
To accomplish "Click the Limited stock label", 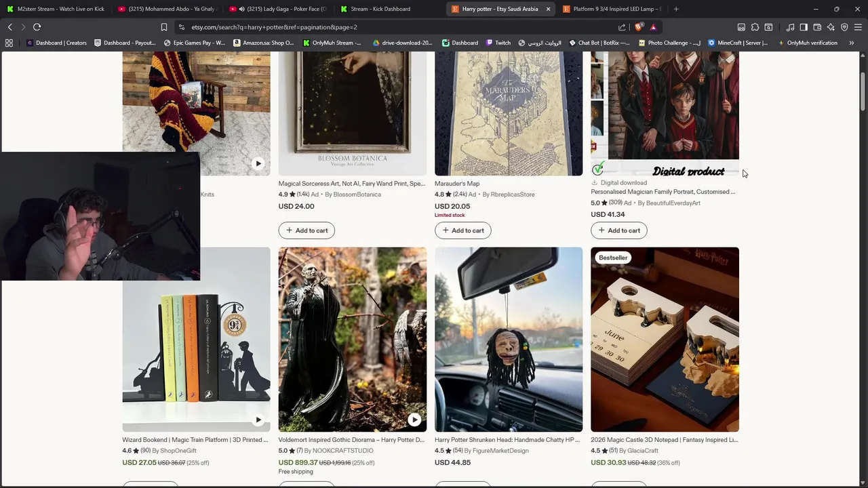I will (x=450, y=215).
